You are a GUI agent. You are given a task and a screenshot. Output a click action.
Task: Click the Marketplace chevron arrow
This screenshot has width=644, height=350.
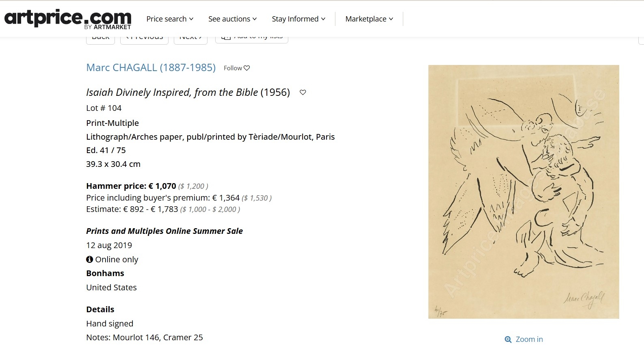[x=391, y=19]
